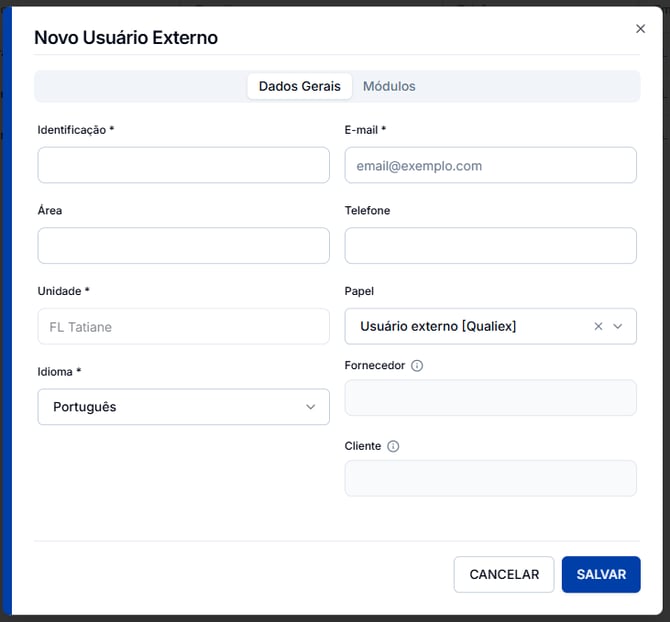Click the Identificação * label
Viewport: 670px width, 622px height.
point(76,130)
